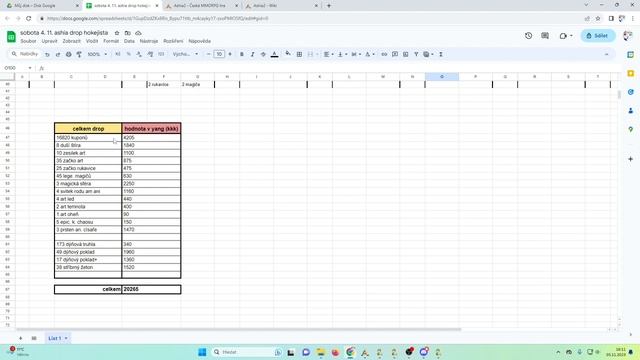Open the Nástroje menu
The width and height of the screenshot is (640, 360).
149,41
